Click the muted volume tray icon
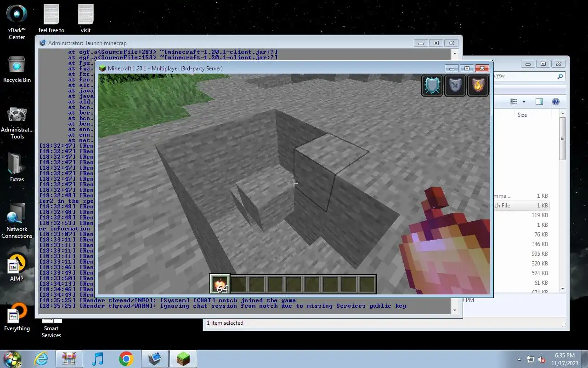The width and height of the screenshot is (588, 368). click(542, 359)
